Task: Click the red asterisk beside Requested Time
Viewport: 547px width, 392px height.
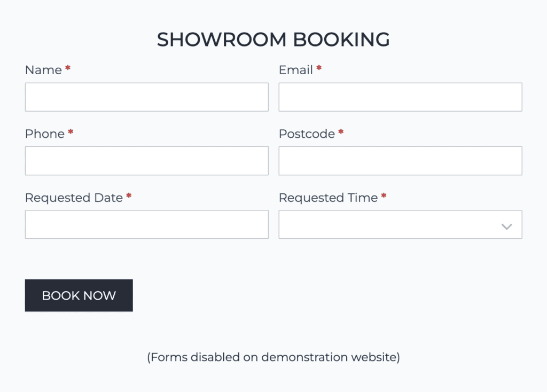Action: pyautogui.click(x=384, y=197)
